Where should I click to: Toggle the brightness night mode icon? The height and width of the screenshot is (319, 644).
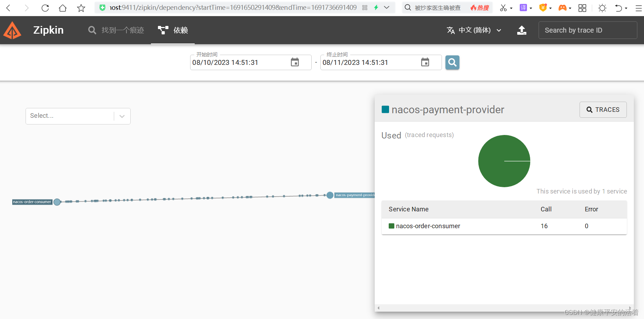pyautogui.click(x=602, y=8)
